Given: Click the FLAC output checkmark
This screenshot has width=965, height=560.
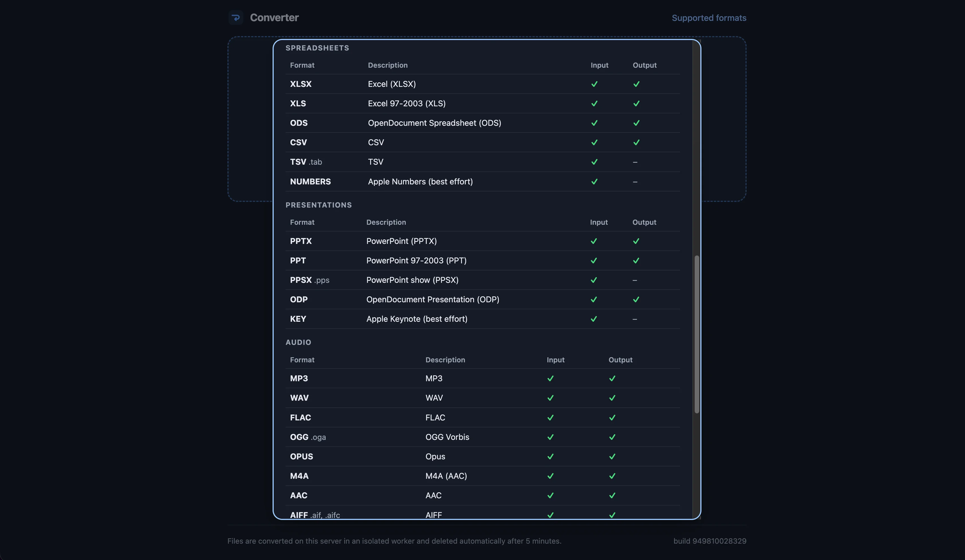Looking at the screenshot, I should pos(612,418).
